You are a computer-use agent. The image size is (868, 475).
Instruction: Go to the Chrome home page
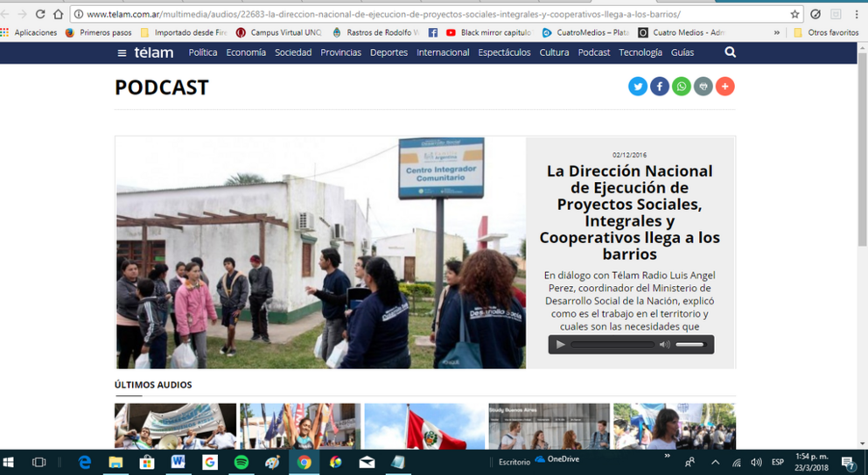click(58, 14)
